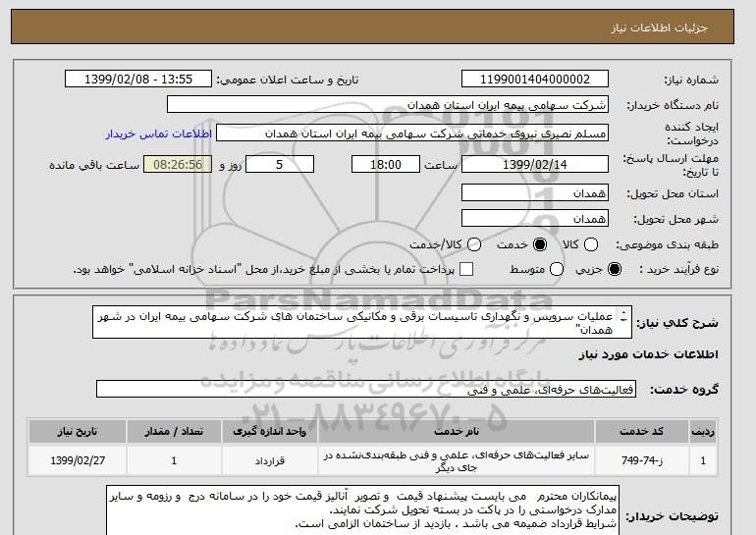Click the کد خدمت column header
This screenshot has height=535, width=756.
(x=642, y=431)
